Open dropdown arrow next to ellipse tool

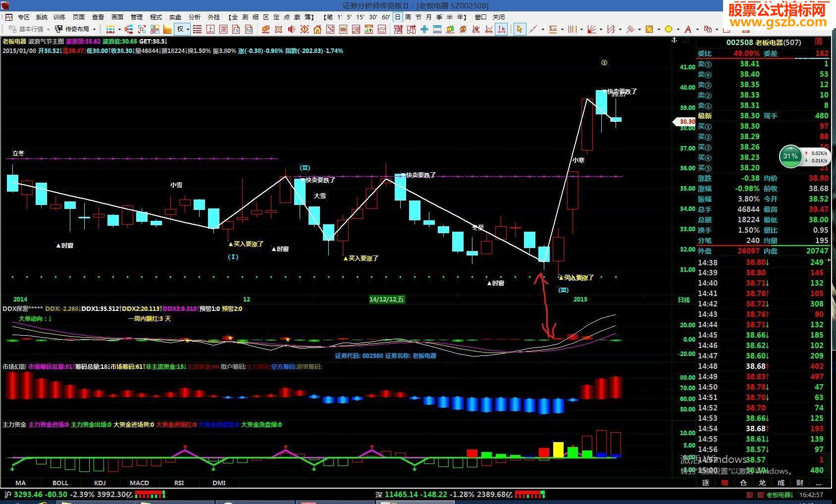(x=678, y=29)
